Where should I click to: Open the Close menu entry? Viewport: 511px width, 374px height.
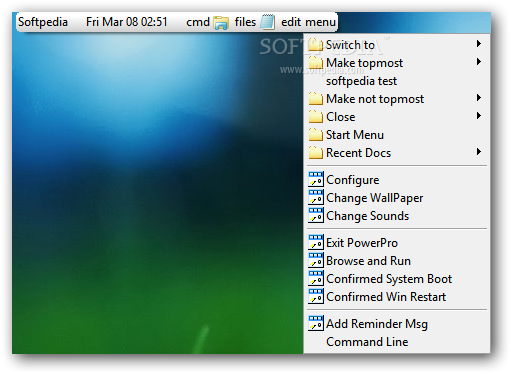397,117
